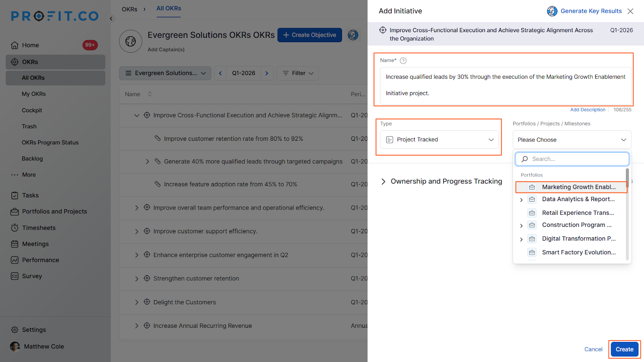This screenshot has width=644, height=362.
Task: Open My OKRs in sidebar
Action: tap(34, 94)
